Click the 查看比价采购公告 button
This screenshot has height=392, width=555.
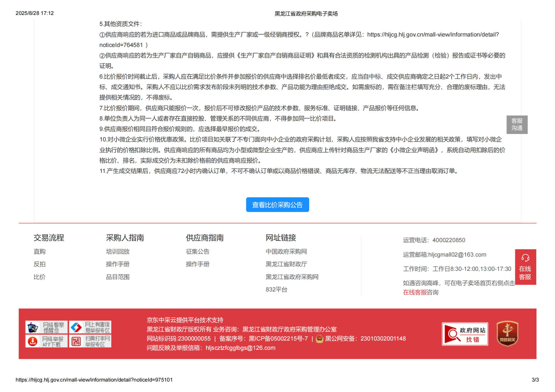(x=277, y=205)
